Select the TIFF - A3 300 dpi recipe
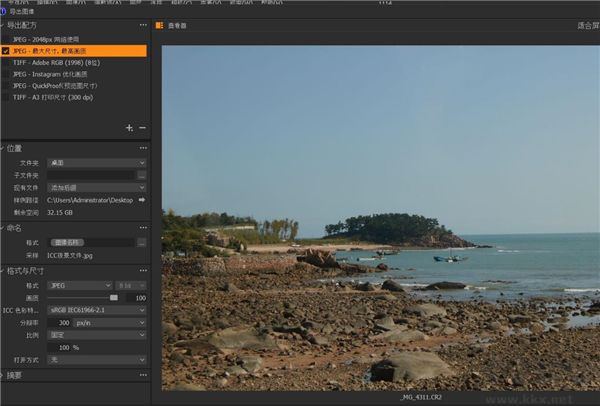 tap(60, 98)
